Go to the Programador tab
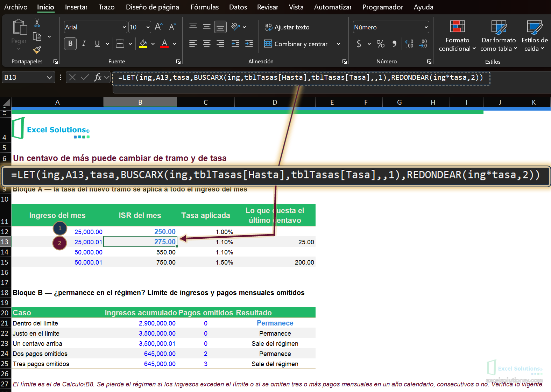The height and width of the screenshot is (392, 551). point(383,7)
